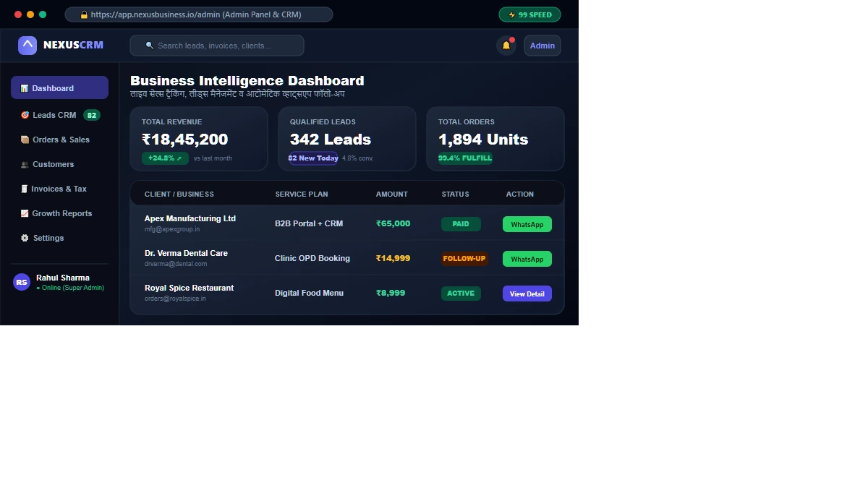Click the padlock icon in address bar
This screenshot has width=868, height=488.
pos(84,14)
